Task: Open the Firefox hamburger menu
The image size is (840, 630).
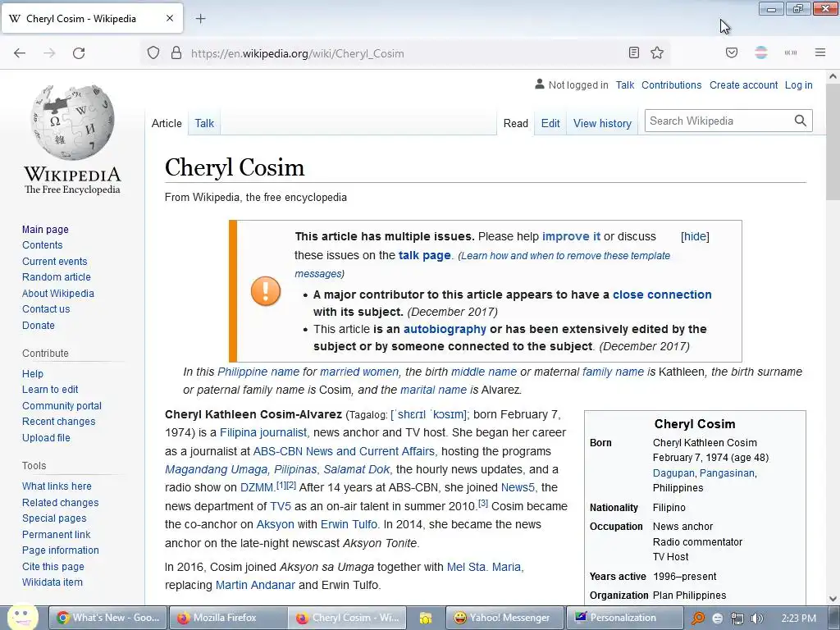Action: [x=820, y=52]
